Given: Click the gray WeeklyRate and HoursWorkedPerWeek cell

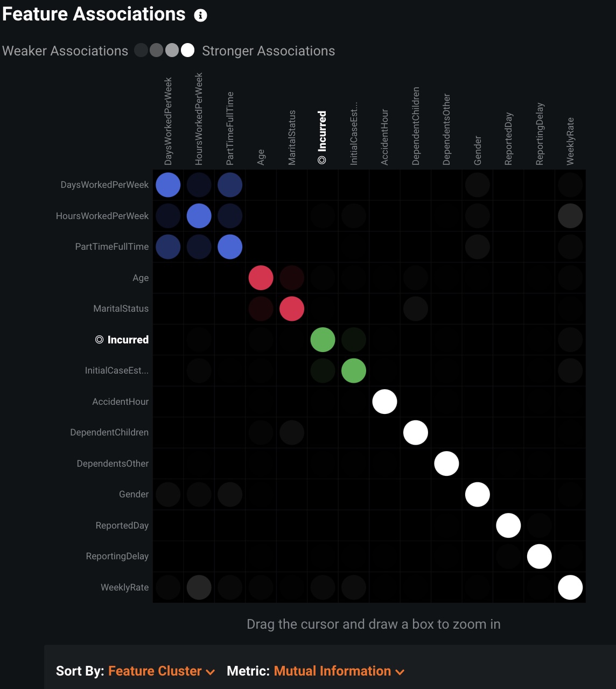Looking at the screenshot, I should (199, 587).
